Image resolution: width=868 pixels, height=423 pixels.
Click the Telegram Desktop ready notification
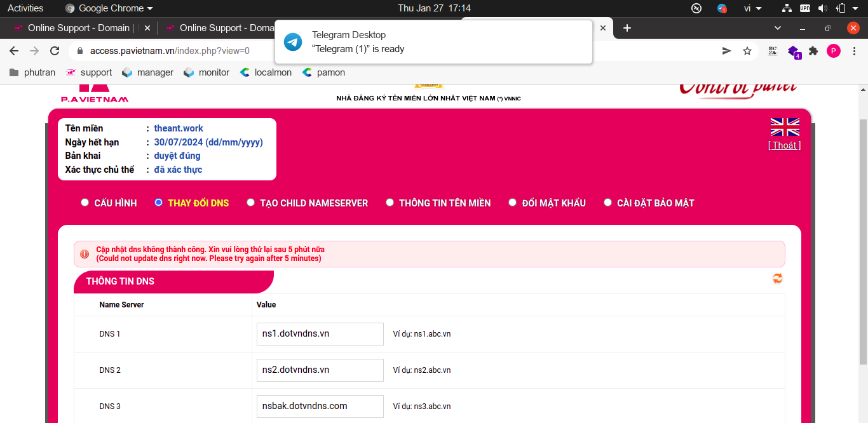[x=433, y=42]
